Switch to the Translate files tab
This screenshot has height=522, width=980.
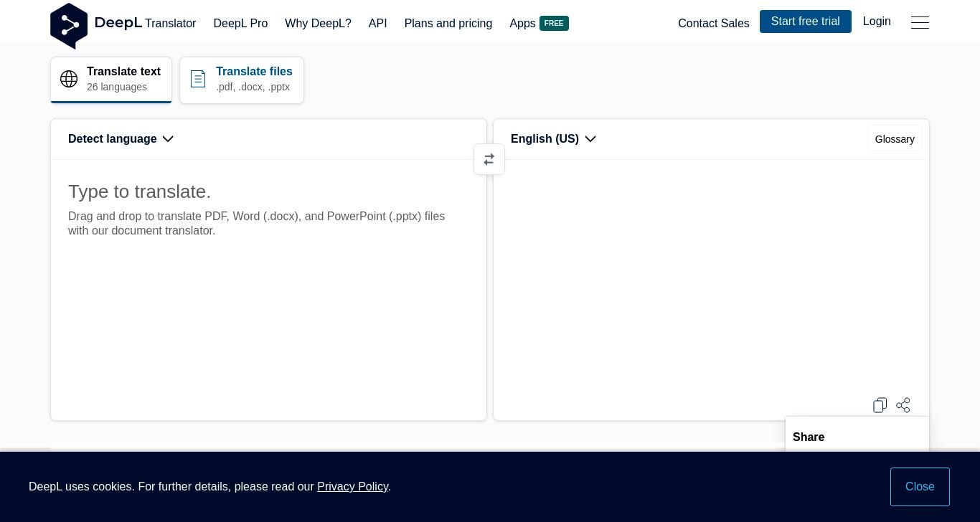(242, 80)
